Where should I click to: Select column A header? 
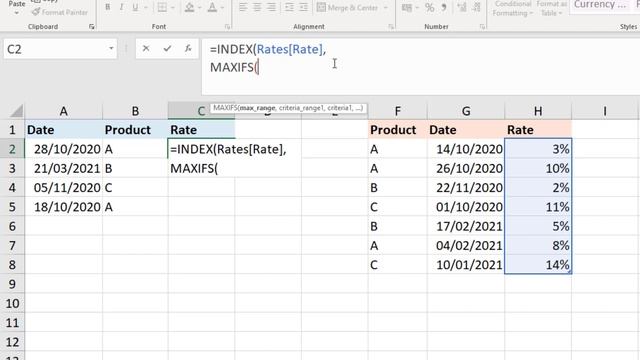(x=63, y=111)
